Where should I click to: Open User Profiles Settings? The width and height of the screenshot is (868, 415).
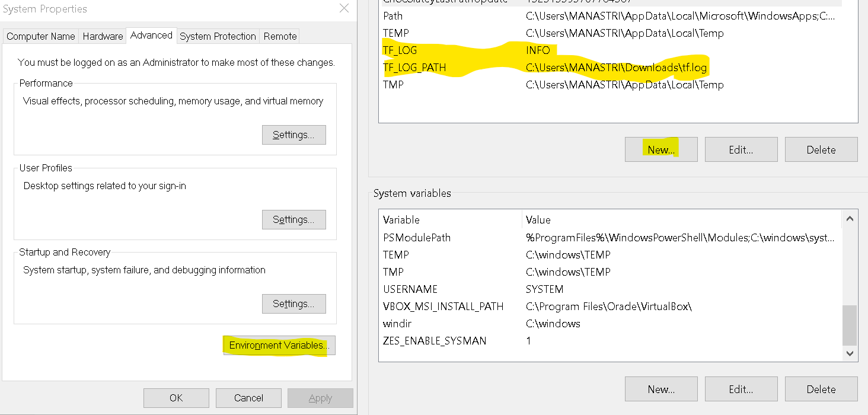pyautogui.click(x=293, y=219)
